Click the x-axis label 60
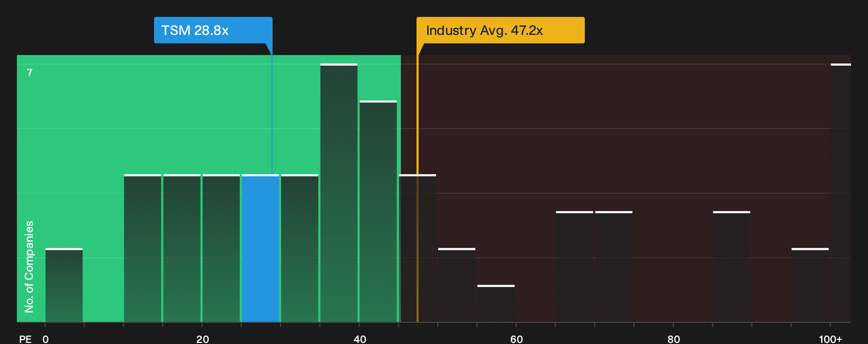 (x=517, y=339)
